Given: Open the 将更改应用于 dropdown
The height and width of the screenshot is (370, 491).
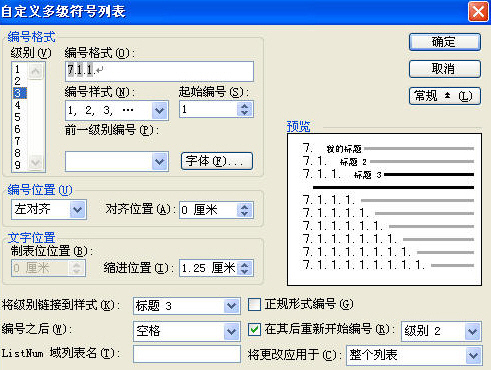Looking at the screenshot, I should point(473,356).
